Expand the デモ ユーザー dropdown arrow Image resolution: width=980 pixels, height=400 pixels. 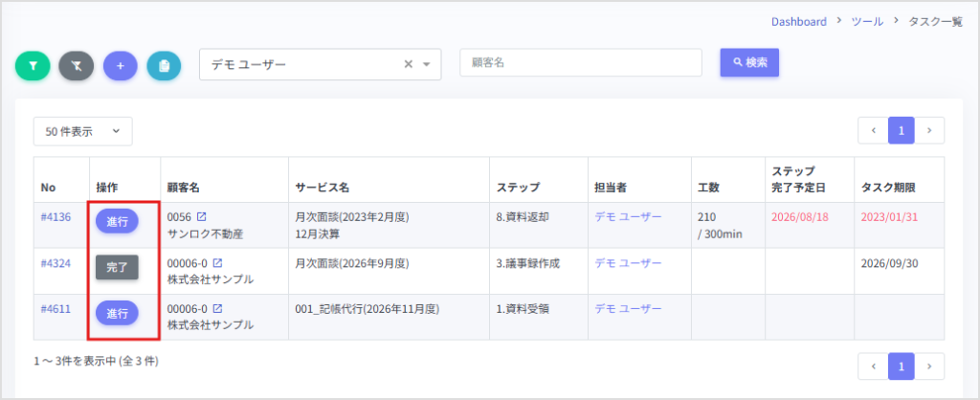point(427,64)
